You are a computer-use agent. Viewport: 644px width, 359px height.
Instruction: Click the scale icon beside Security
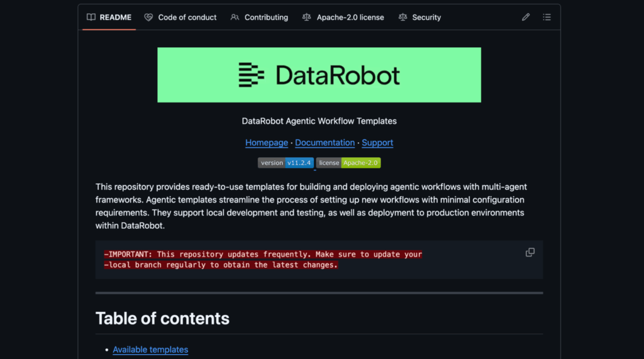pyautogui.click(x=402, y=18)
